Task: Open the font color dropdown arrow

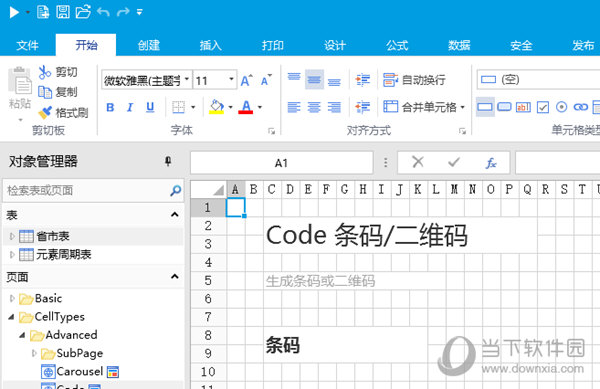Action: (260, 107)
